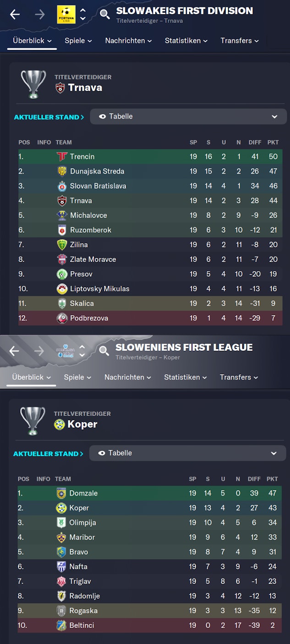Expand the Statistiken menu for Slowakei league

[x=186, y=41]
